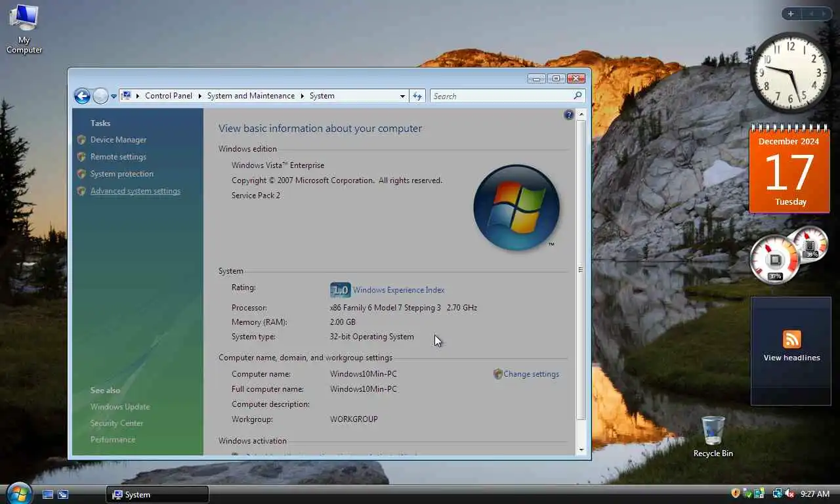The height and width of the screenshot is (504, 840).
Task: Click the security alert shield tray icon
Action: coord(736,493)
